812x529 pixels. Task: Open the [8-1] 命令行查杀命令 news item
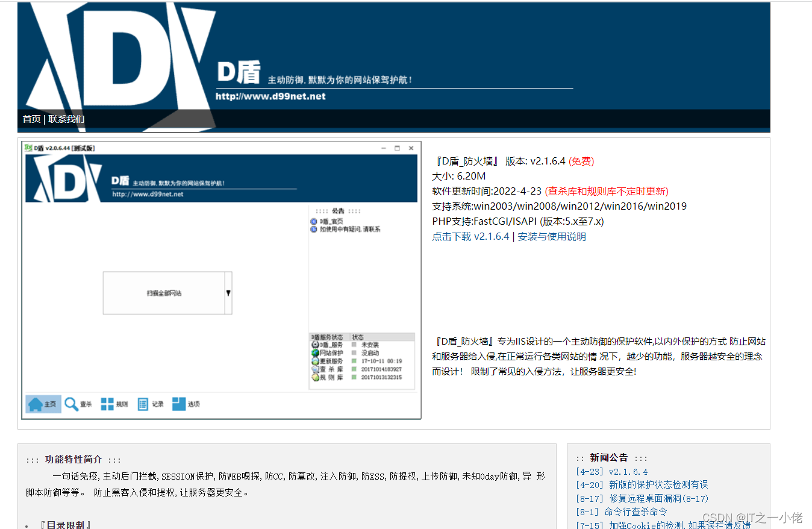pos(622,512)
